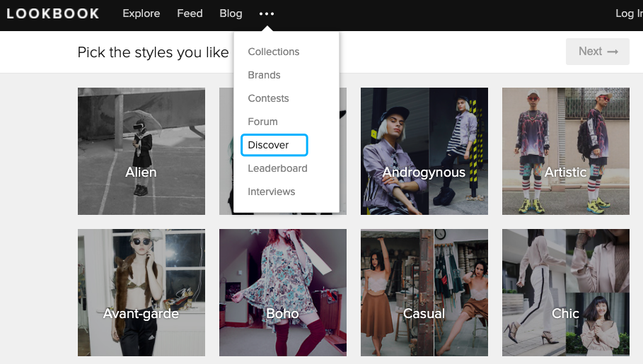Click the LOOKBOOK logo
Viewport: 643px width, 364px height.
coord(53,13)
